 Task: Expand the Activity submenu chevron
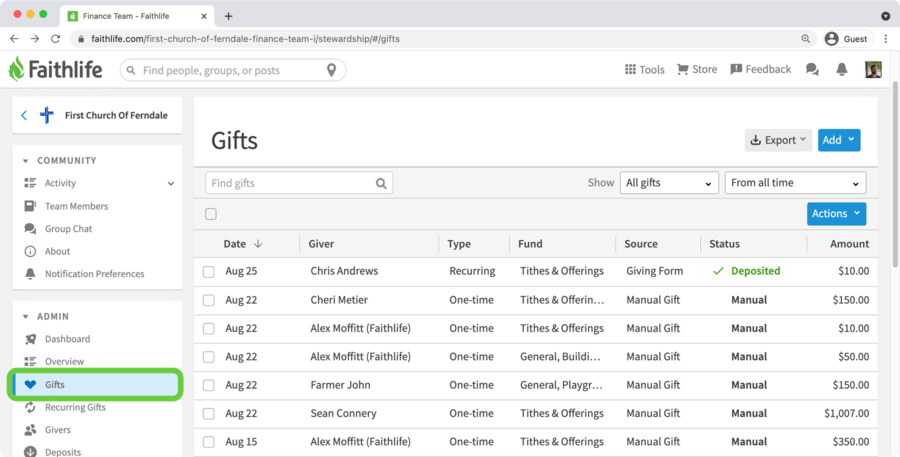point(170,184)
